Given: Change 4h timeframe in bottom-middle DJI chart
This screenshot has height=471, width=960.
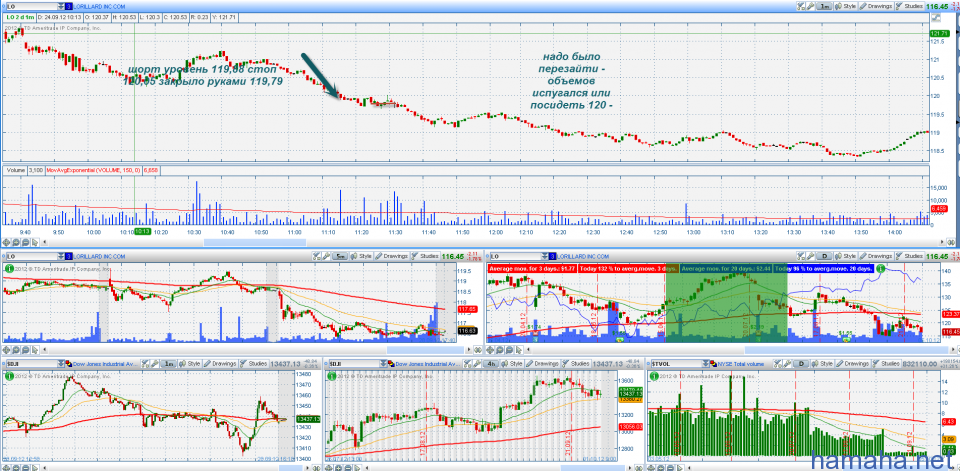Looking at the screenshot, I should click(x=491, y=364).
